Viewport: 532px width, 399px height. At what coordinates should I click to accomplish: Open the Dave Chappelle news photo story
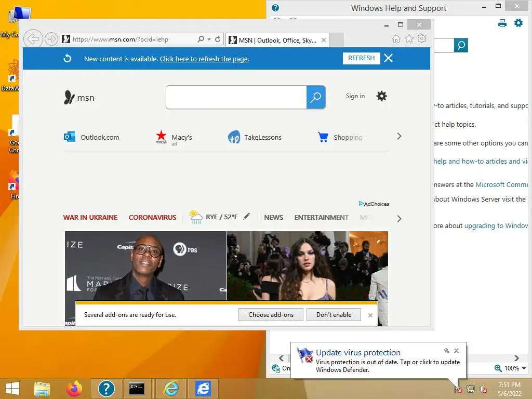tap(145, 265)
